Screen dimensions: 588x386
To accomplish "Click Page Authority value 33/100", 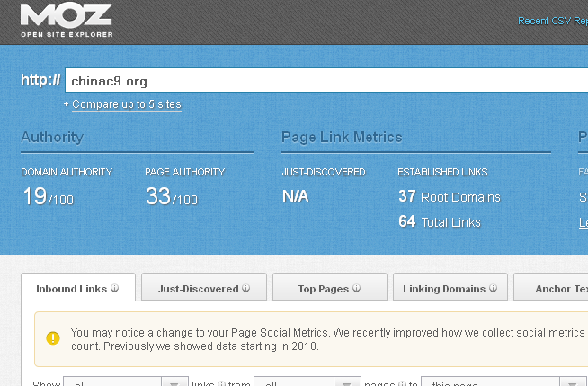I will coord(172,196).
